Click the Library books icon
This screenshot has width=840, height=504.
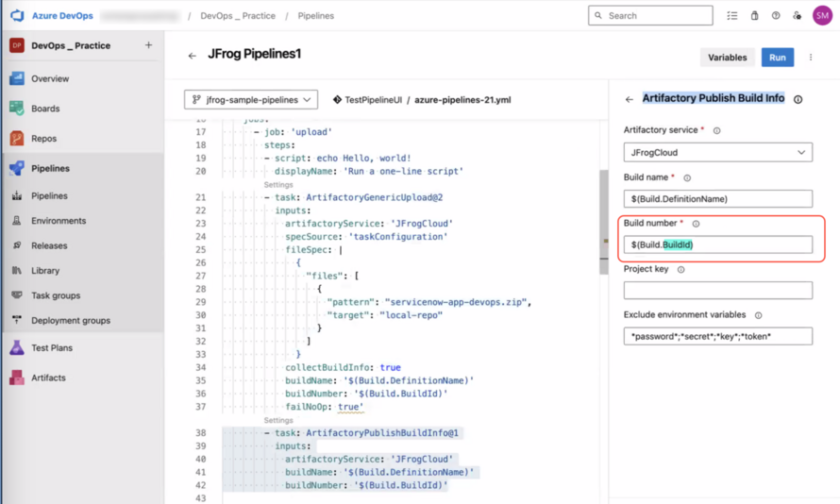point(17,271)
